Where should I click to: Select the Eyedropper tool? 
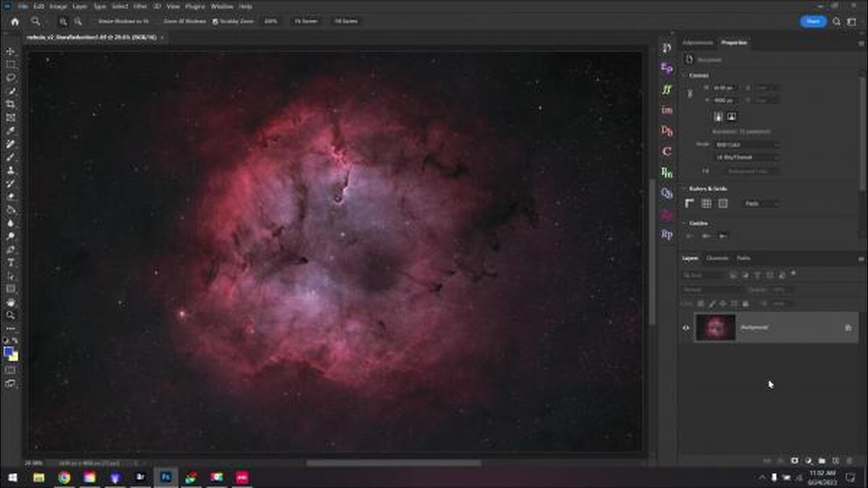tap(11, 131)
